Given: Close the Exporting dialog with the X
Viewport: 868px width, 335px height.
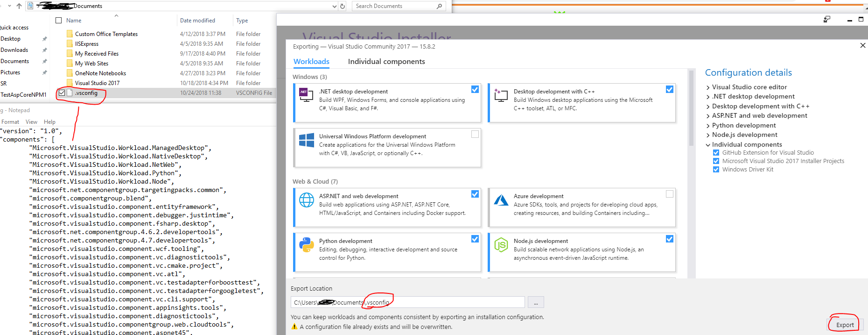Looking at the screenshot, I should [x=863, y=45].
